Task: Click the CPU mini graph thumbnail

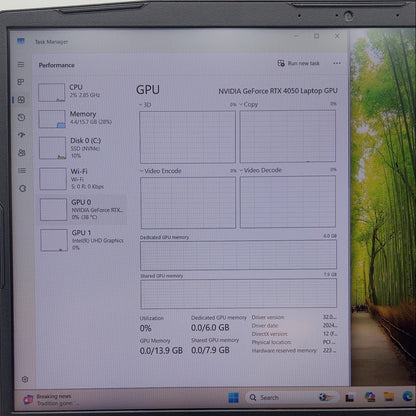Action: coord(51,92)
